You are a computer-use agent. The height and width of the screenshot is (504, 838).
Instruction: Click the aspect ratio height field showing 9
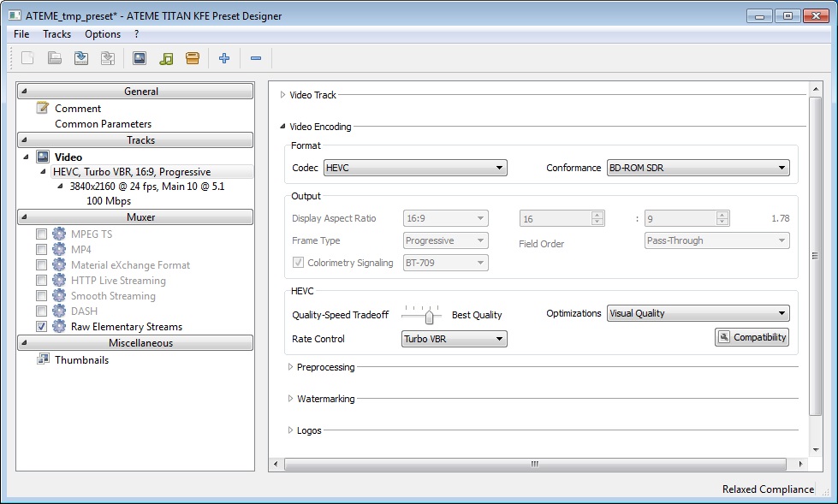click(x=687, y=218)
